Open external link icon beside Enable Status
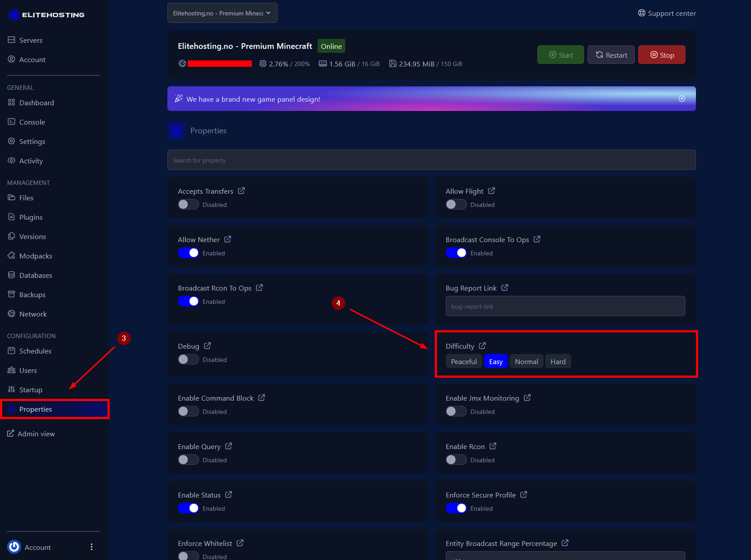751x560 pixels. 229,494
